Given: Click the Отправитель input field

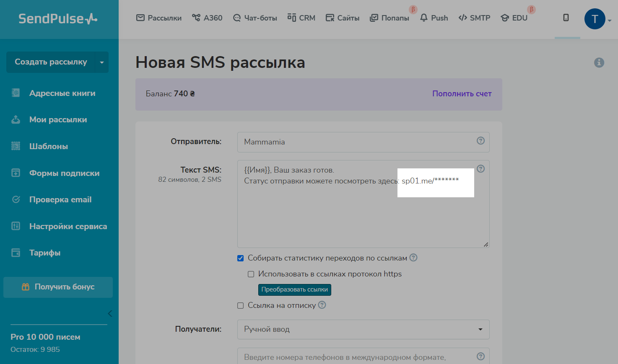Looking at the screenshot, I should point(356,142).
